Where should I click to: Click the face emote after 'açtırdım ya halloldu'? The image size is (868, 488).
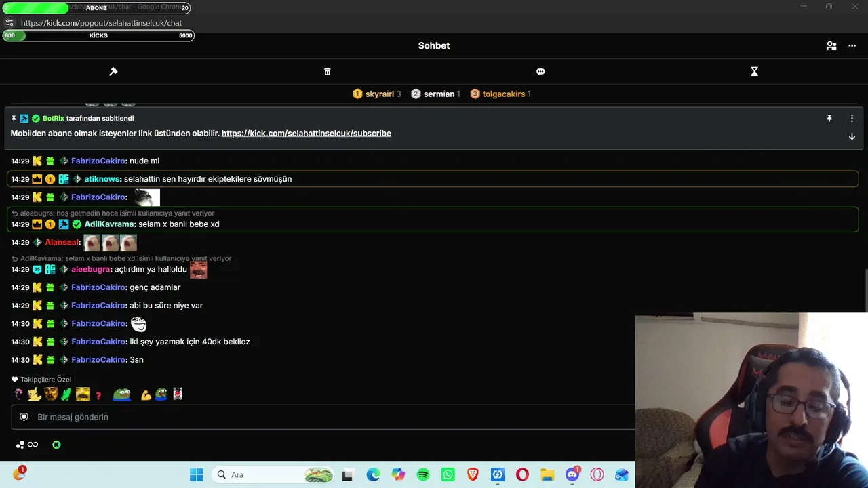199,270
